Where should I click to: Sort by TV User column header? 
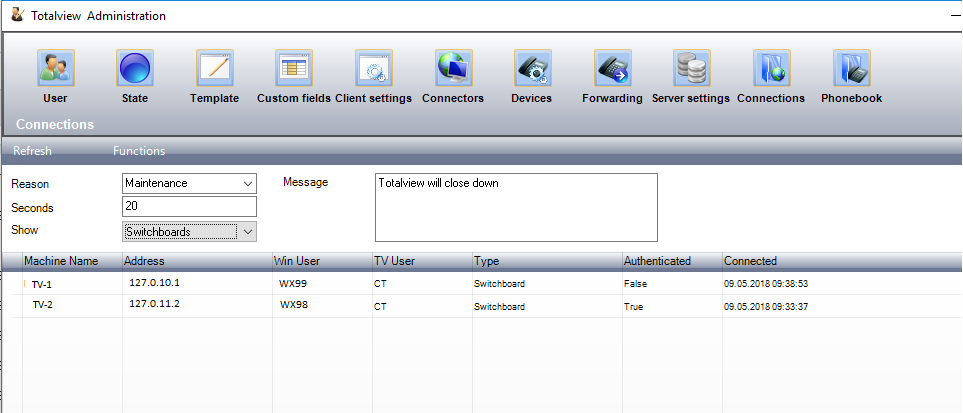(423, 261)
